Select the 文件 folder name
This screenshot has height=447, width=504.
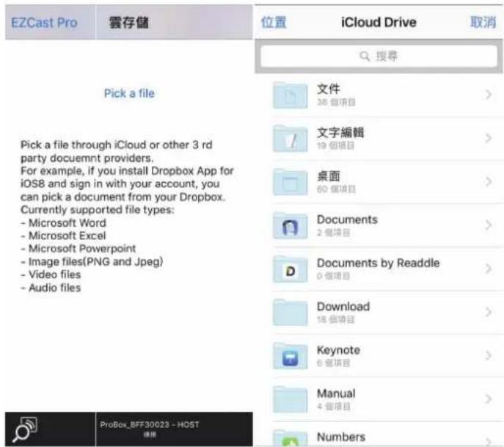tap(329, 89)
